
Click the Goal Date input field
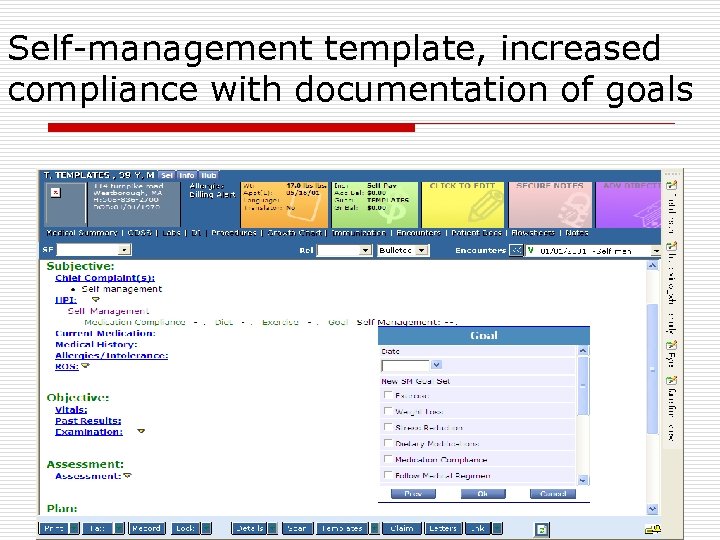click(x=405, y=366)
